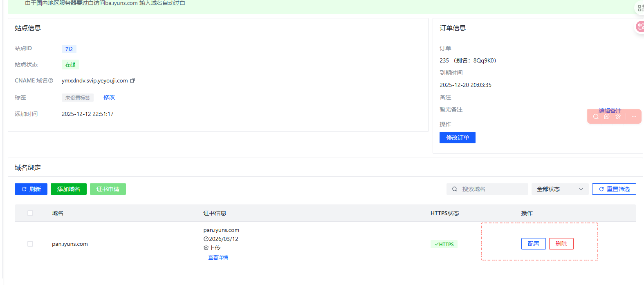Open the three-dots more menu in floating toolbar

coord(634,117)
